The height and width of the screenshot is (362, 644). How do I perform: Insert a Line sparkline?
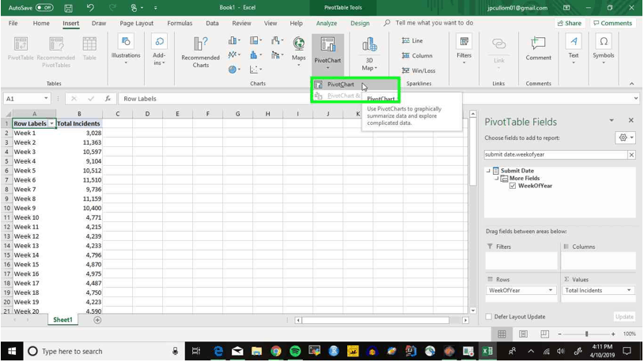click(x=412, y=41)
